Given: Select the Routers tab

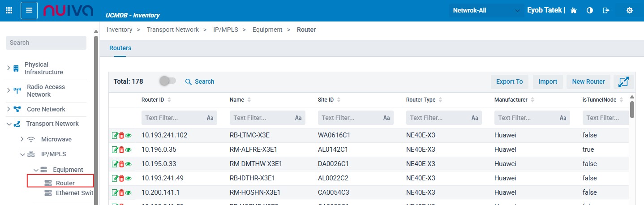Looking at the screenshot, I should (120, 48).
